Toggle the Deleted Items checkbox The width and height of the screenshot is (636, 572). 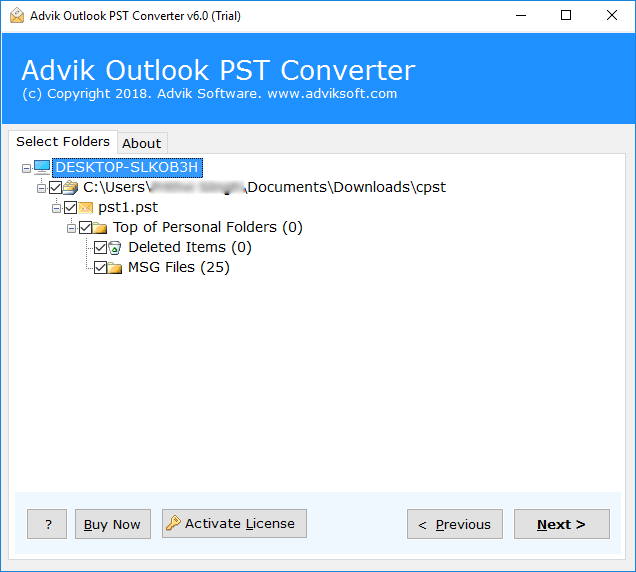coord(100,247)
